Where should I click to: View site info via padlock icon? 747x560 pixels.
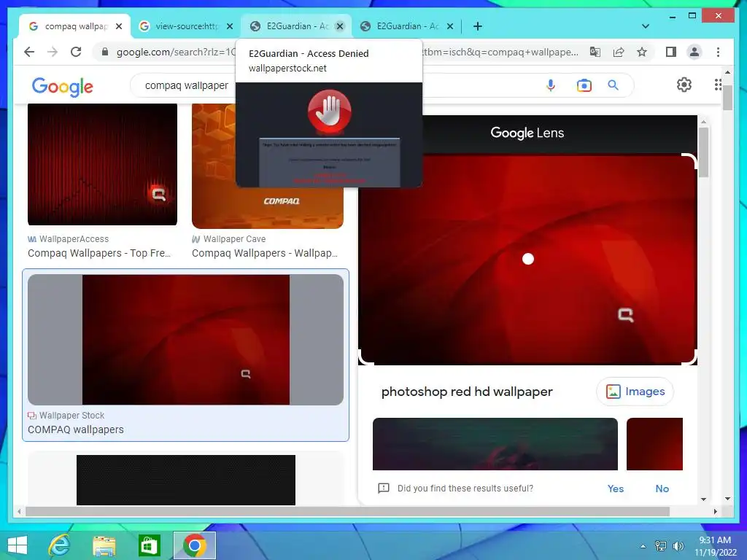105,52
